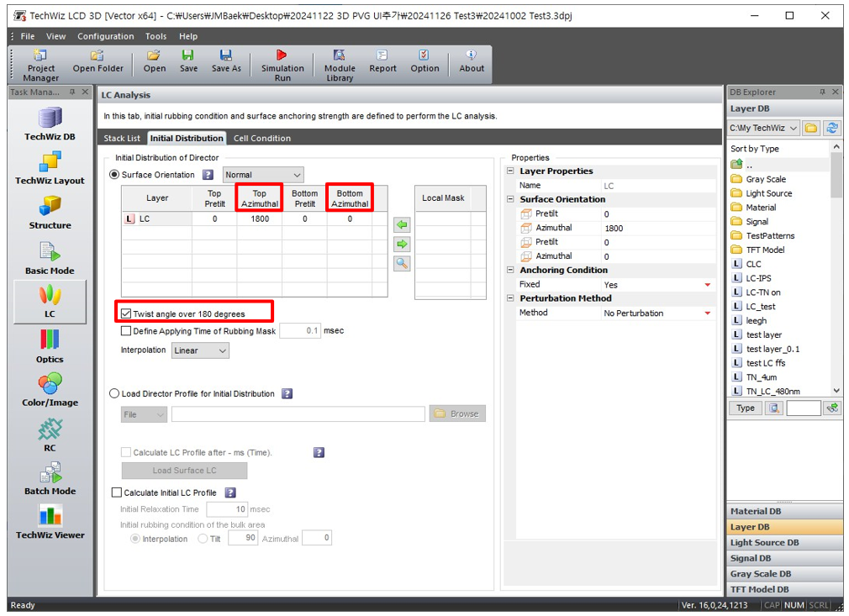Toggle Twist angle over 180 degrees checkbox

(127, 313)
